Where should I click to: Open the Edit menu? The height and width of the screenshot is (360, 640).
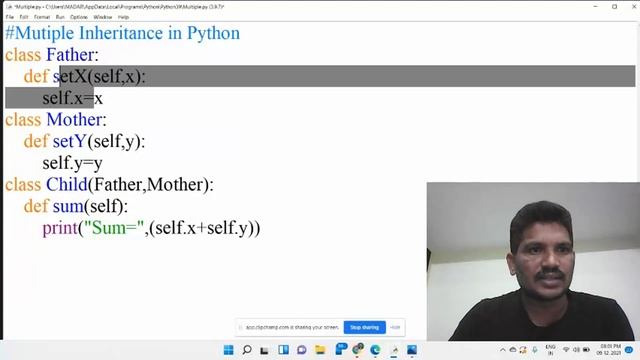(24, 17)
